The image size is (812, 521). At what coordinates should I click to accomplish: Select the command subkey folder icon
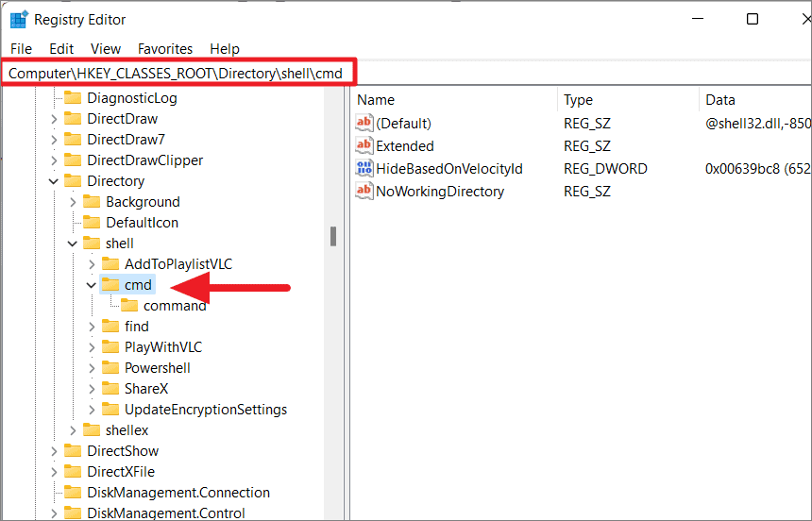[129, 306]
